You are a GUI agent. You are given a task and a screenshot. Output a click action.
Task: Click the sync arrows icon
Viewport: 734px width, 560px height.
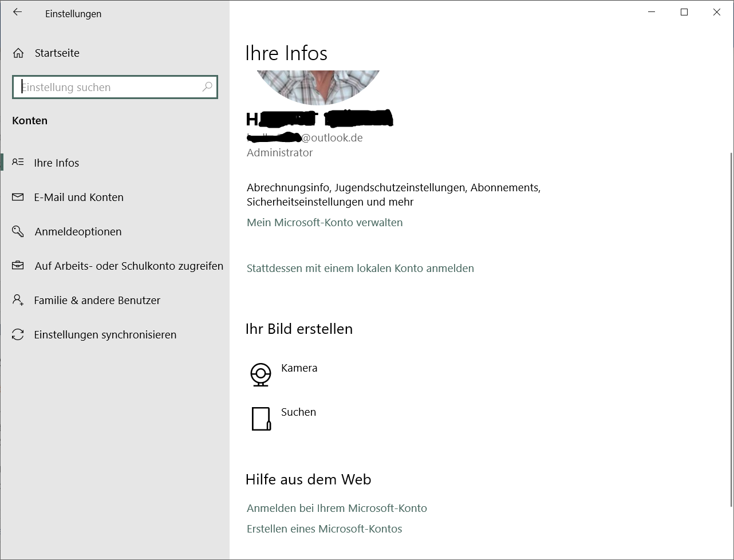tap(18, 334)
